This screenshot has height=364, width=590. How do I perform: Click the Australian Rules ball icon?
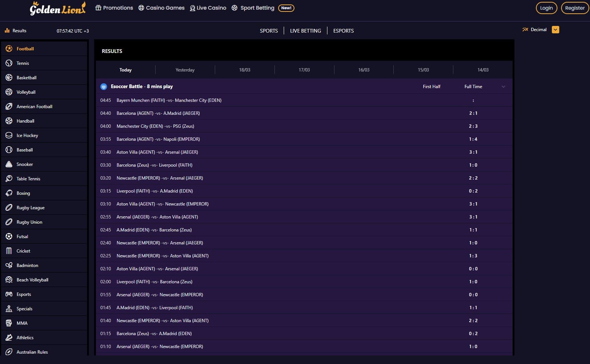(9, 352)
